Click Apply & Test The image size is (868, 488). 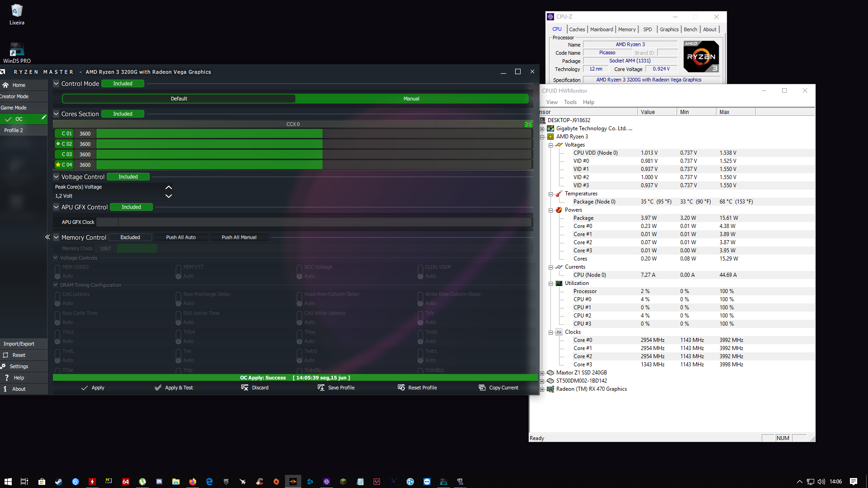tap(174, 388)
